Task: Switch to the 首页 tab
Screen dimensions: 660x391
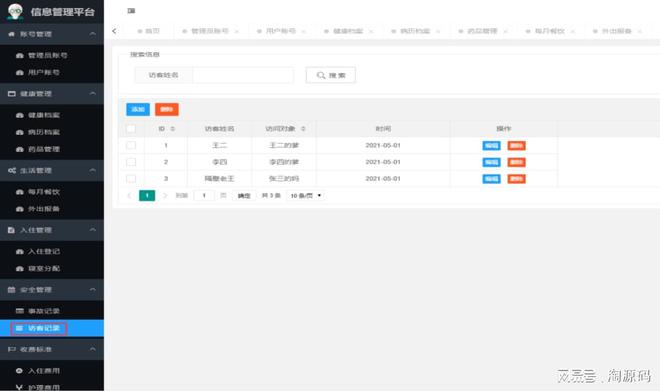Action: pyautogui.click(x=149, y=31)
